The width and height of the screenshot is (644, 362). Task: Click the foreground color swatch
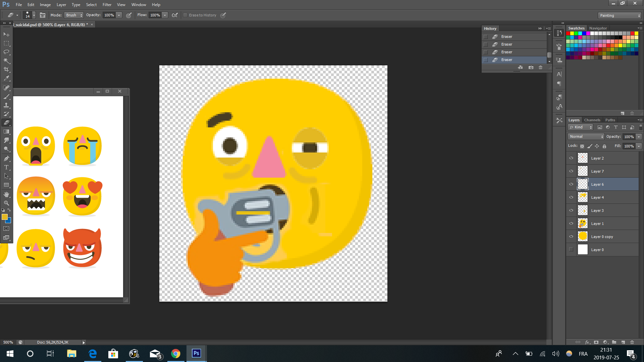[x=5, y=217]
